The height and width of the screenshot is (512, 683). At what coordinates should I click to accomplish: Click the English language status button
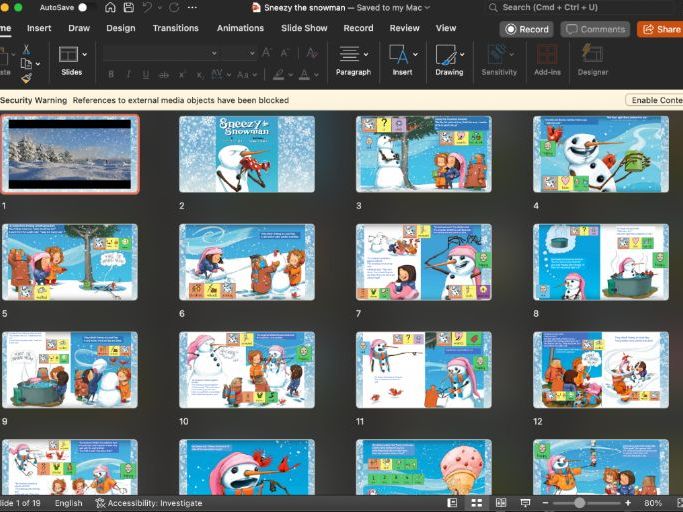68,503
